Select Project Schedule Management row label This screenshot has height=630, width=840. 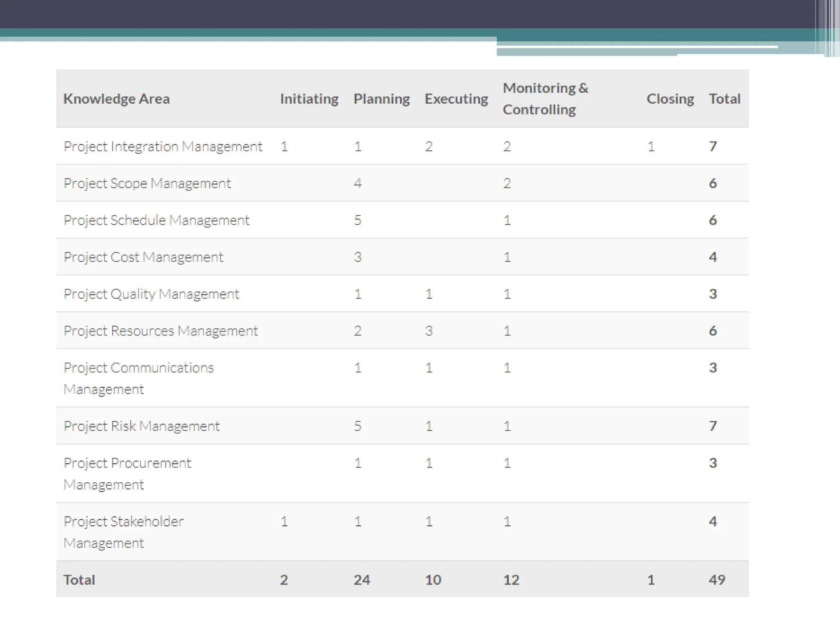click(x=156, y=220)
